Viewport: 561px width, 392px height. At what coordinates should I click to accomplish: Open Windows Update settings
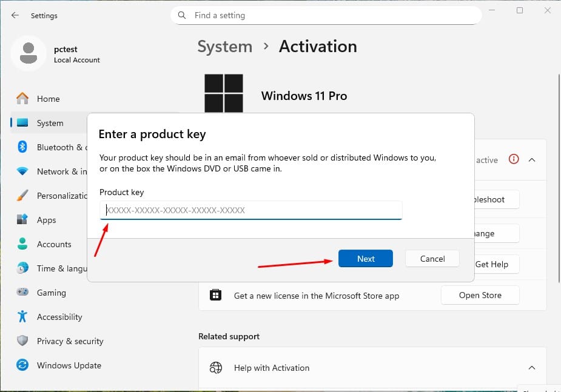(69, 365)
